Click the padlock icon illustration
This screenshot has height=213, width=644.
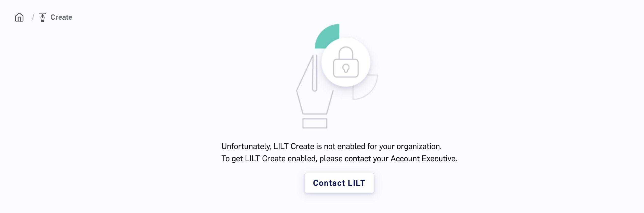pyautogui.click(x=346, y=62)
